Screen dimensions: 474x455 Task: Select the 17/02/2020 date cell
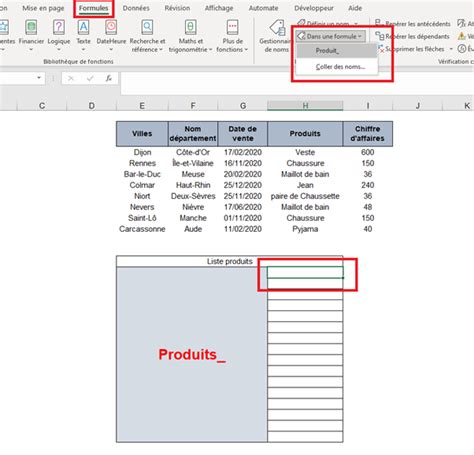(x=243, y=152)
